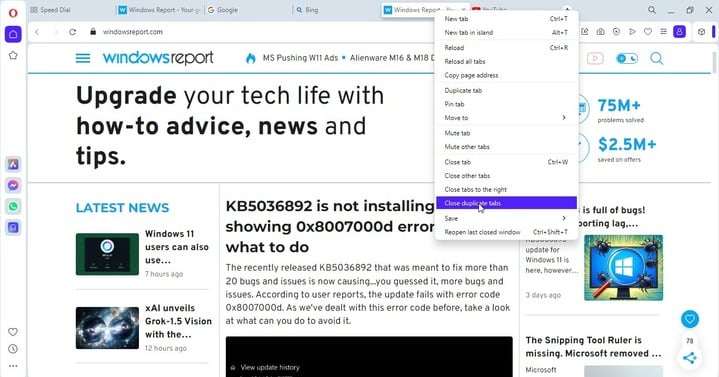Toggle the dark mode switch on Windows Report
Image resolution: width=719 pixels, height=377 pixels.
pos(627,58)
